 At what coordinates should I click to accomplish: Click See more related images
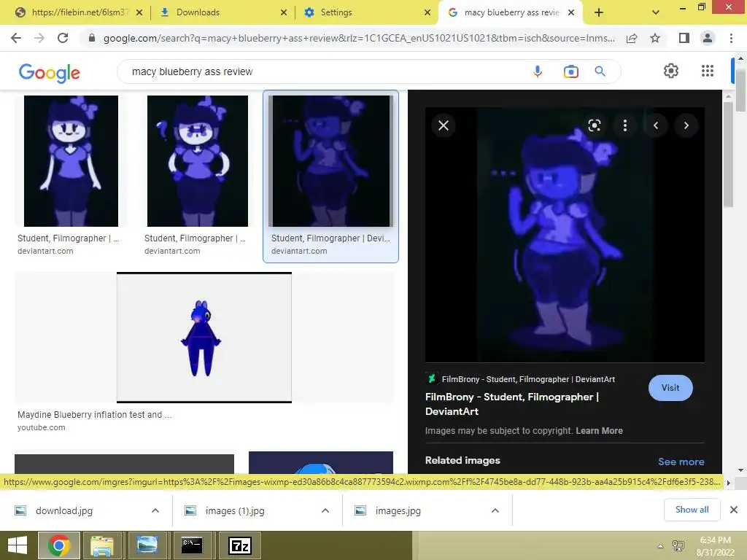point(681,462)
